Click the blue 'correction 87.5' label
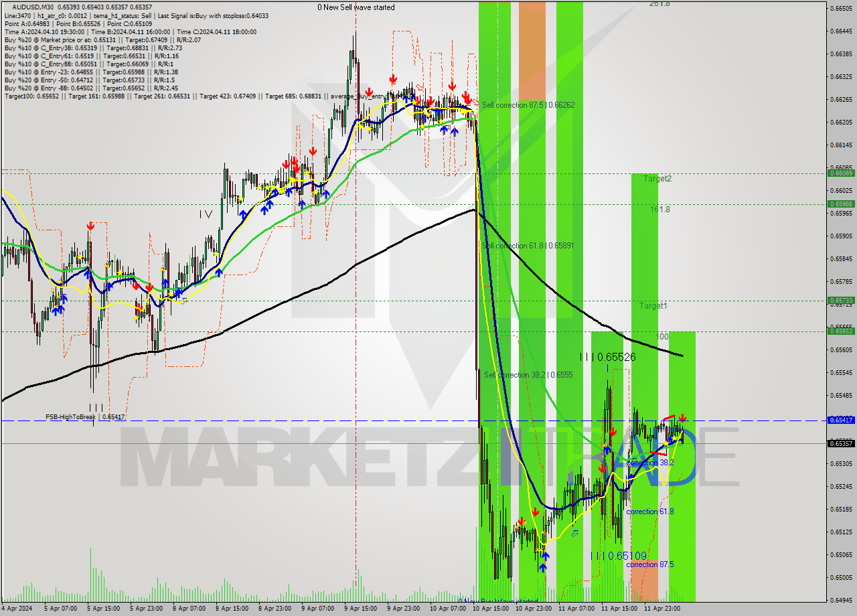 tap(650, 564)
